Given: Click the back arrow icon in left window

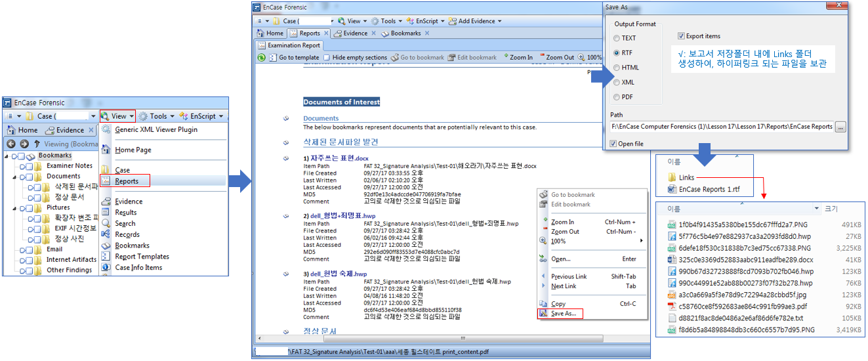Looking at the screenshot, I should click(11, 144).
